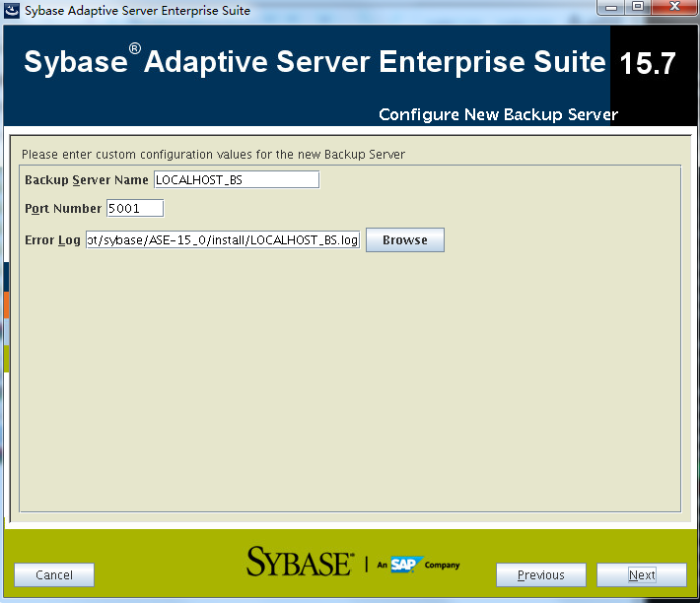Click the Sybase logo in footer
Viewport: 700px width, 603px height.
pos(299,563)
